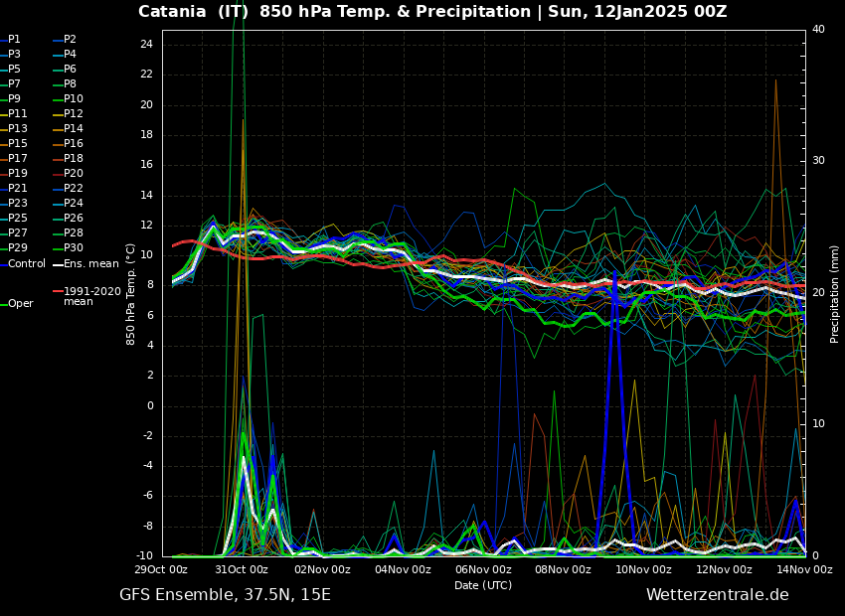Screen dimensions: 845x616
Task: Select the Control run legend entry
Action: click(x=26, y=263)
